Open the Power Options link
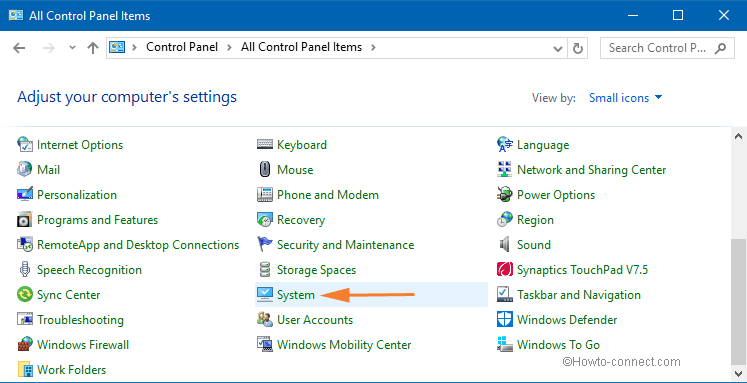 (556, 195)
